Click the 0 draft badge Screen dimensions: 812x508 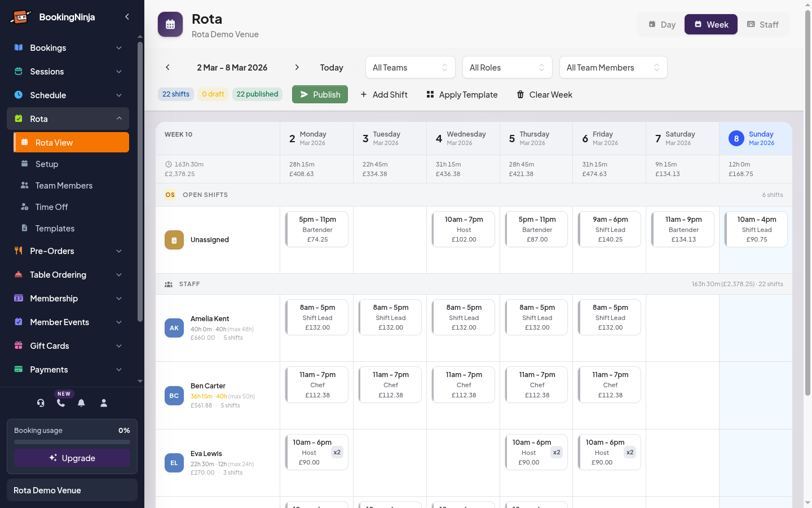[x=213, y=94]
